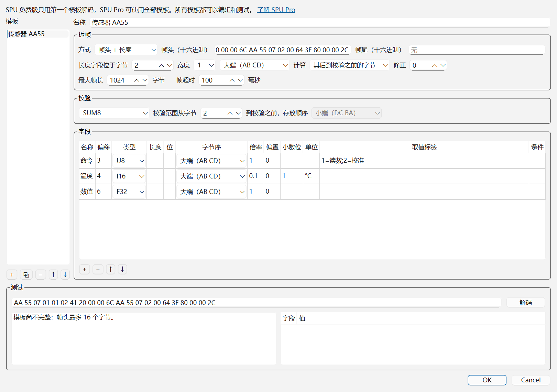This screenshot has width=557, height=392.
Task: Increase 校验范围从字节 value
Action: 230,113
